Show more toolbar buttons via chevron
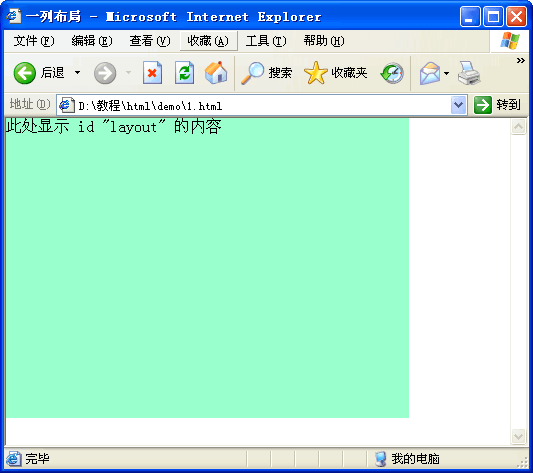This screenshot has width=533, height=473. tap(520, 61)
